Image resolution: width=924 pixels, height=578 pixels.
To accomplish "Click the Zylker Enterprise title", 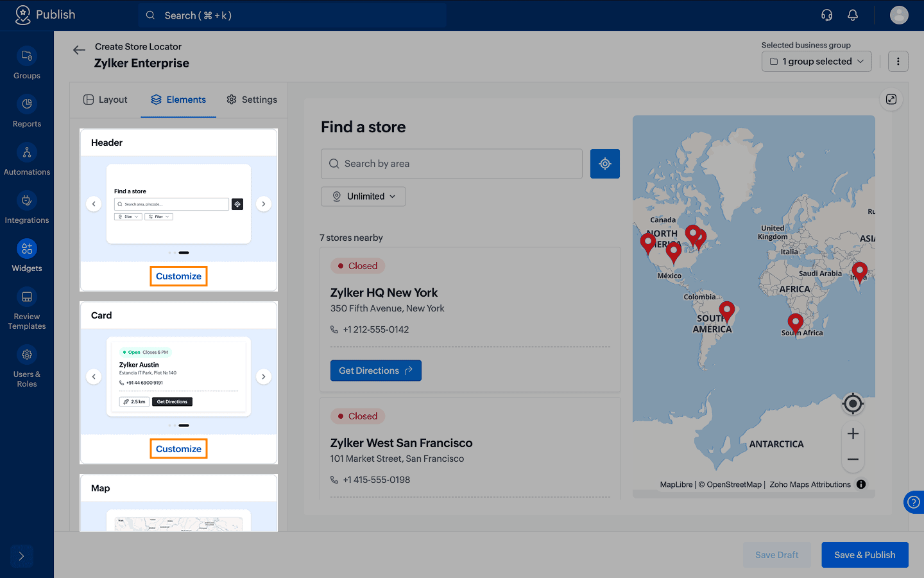I will pos(142,63).
